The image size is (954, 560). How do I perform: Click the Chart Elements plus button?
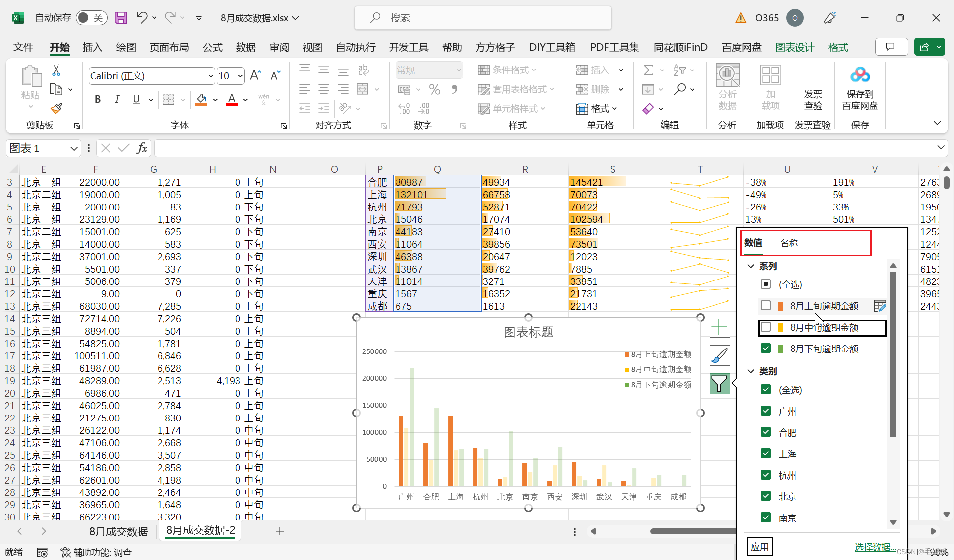[719, 327]
